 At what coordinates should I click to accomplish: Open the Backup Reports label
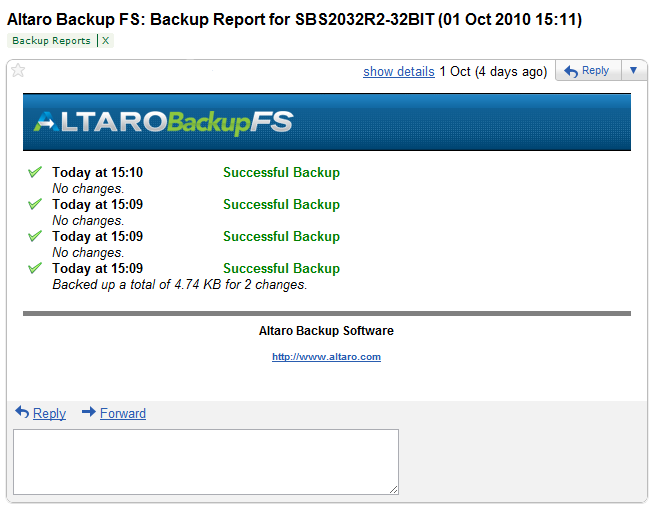click(51, 40)
